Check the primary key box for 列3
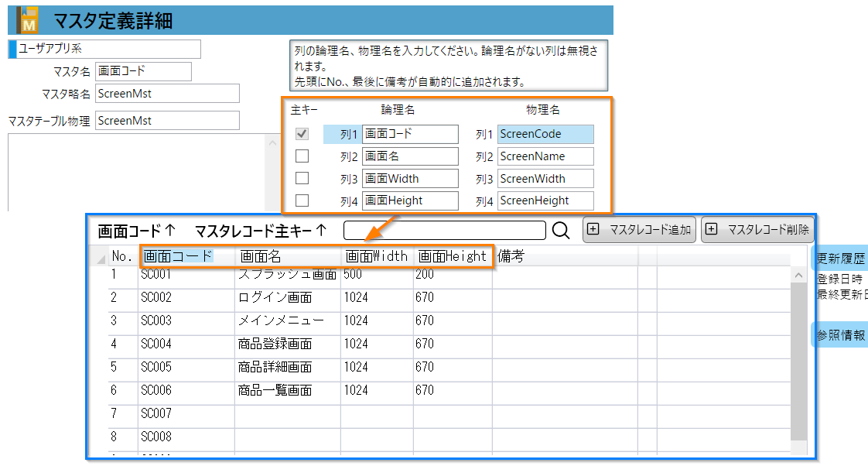The image size is (868, 466). tap(302, 179)
